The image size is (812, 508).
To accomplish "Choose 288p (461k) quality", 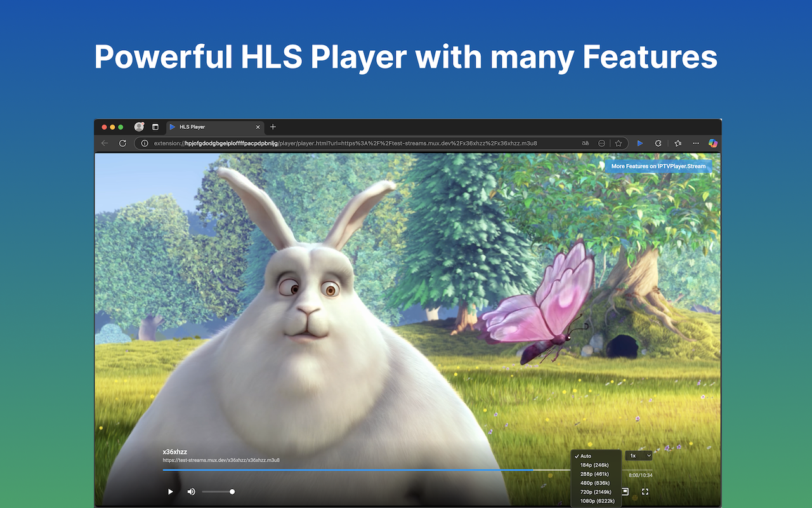I will pos(596,474).
